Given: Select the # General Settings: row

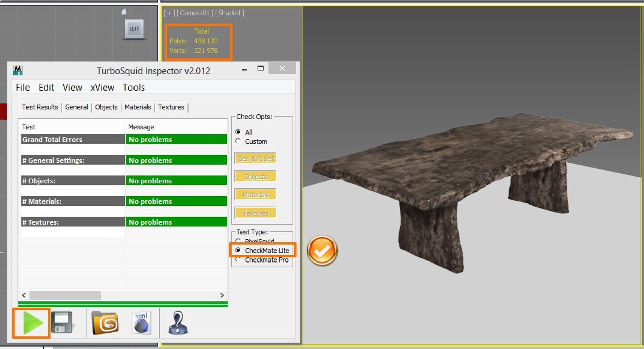Looking at the screenshot, I should (x=124, y=160).
